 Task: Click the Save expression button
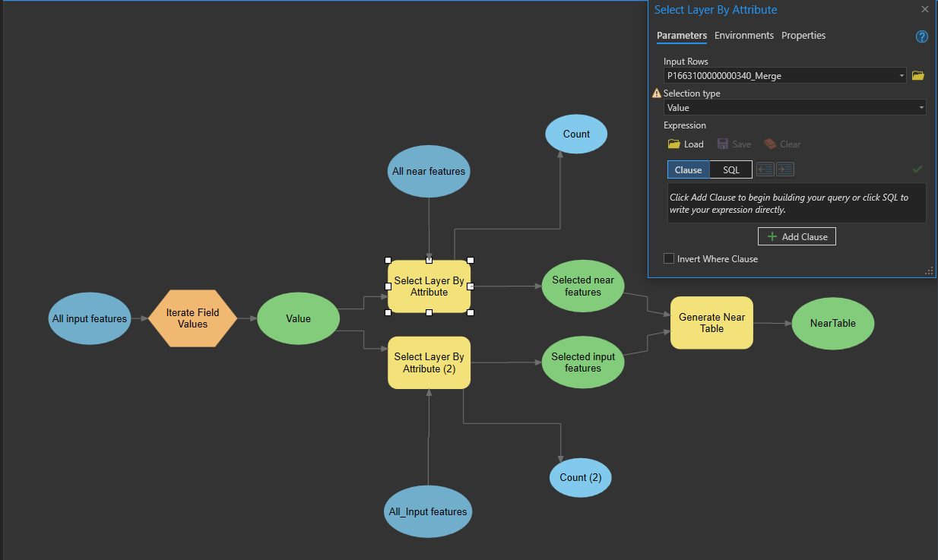point(734,144)
